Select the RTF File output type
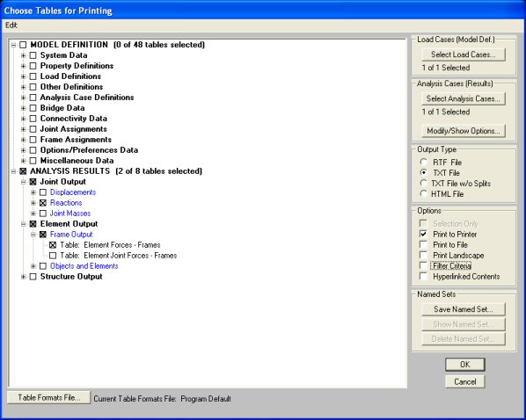 click(x=424, y=163)
